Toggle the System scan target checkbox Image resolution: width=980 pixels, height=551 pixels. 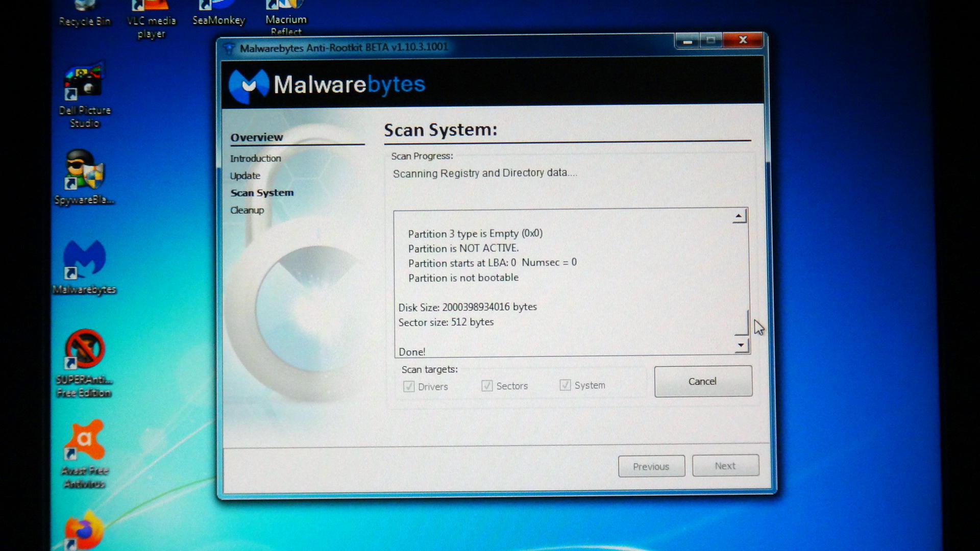[x=565, y=385]
